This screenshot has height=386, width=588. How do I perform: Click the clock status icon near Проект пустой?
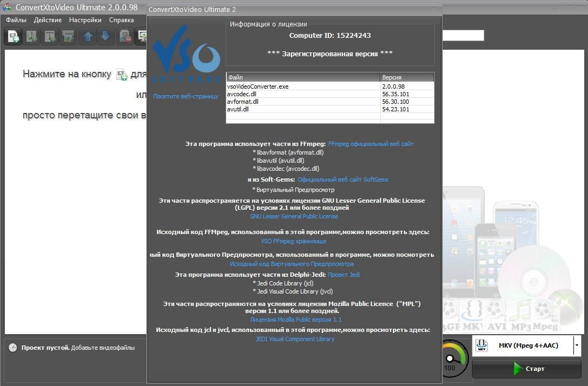coord(13,348)
